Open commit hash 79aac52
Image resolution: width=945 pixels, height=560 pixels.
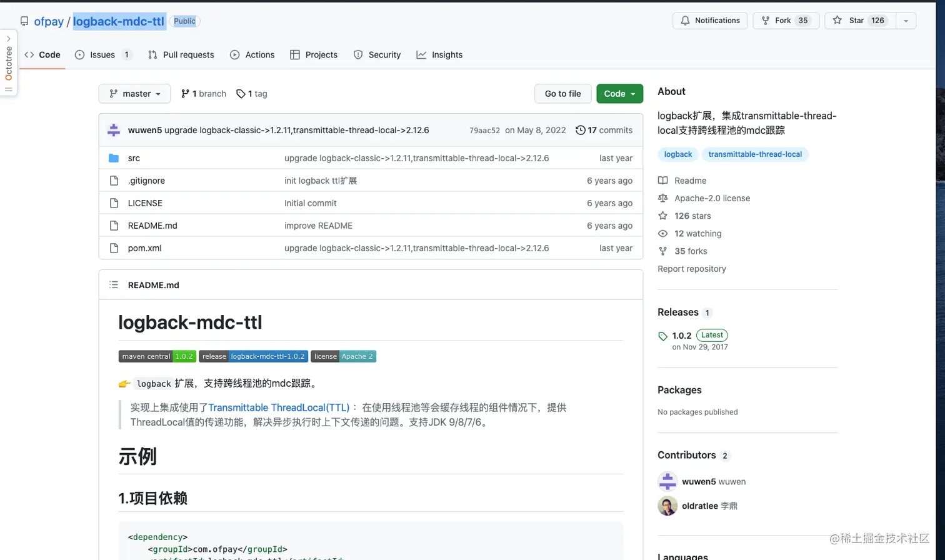pos(484,131)
